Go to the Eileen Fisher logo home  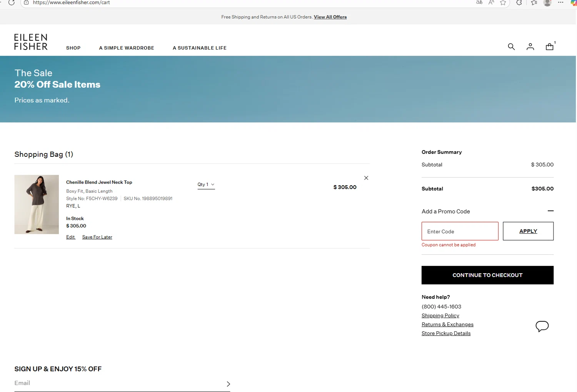click(31, 42)
